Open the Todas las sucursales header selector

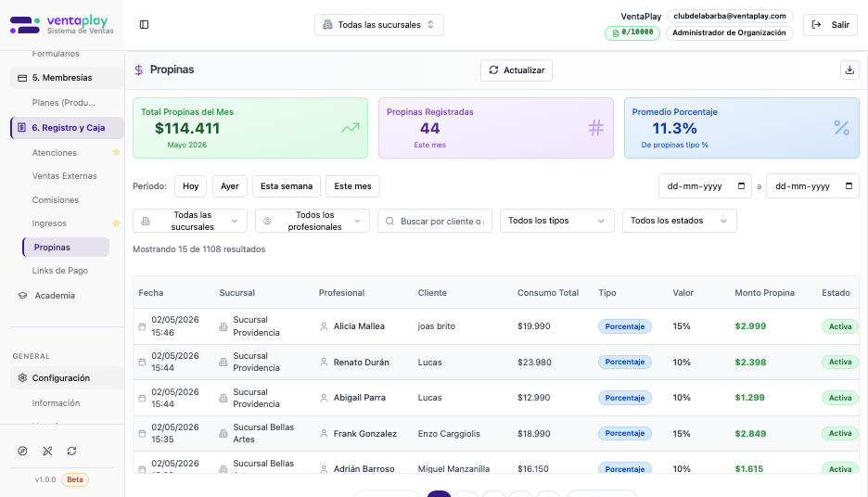(379, 25)
